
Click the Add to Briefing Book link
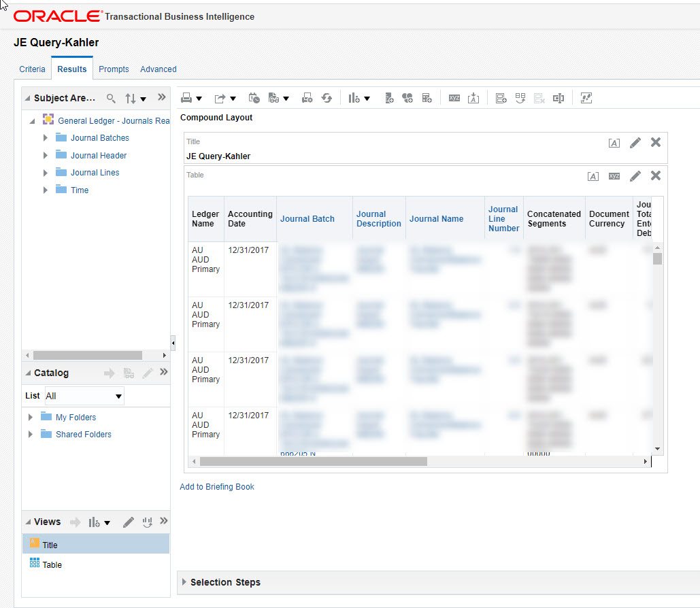coord(216,486)
